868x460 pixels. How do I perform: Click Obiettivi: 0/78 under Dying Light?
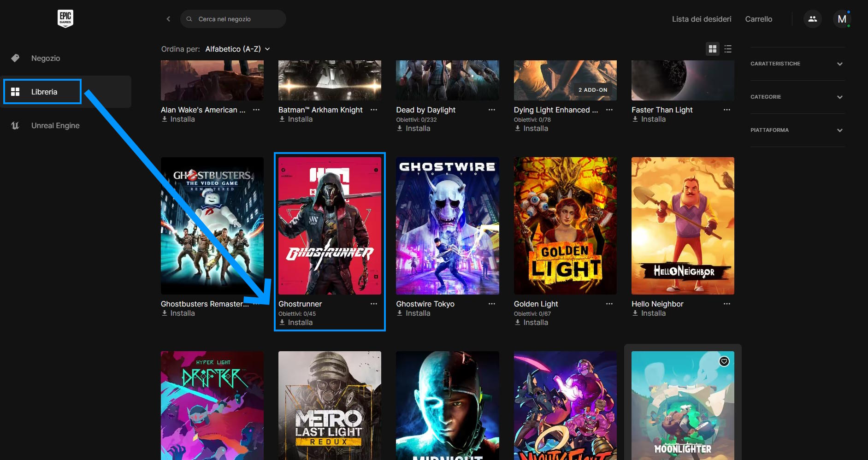532,119
